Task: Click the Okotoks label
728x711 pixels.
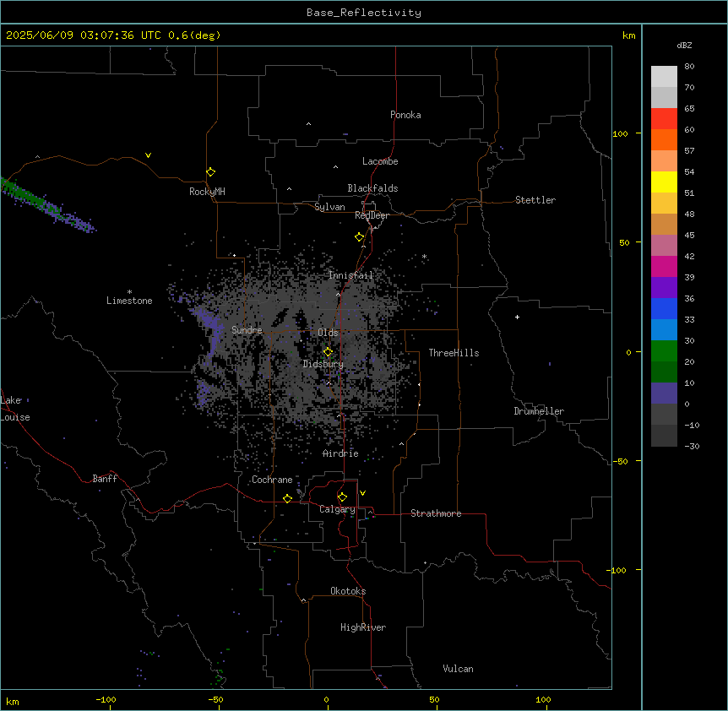Action: pos(348,591)
